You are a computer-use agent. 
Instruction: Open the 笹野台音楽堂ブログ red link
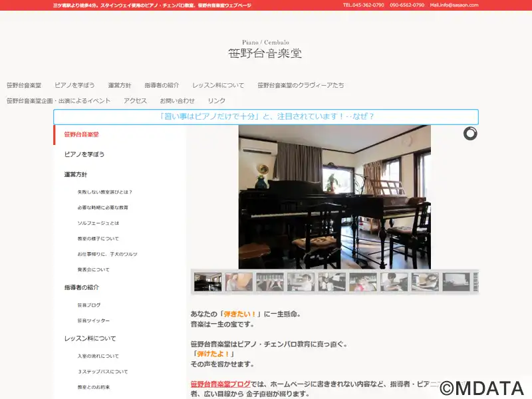[x=221, y=384]
